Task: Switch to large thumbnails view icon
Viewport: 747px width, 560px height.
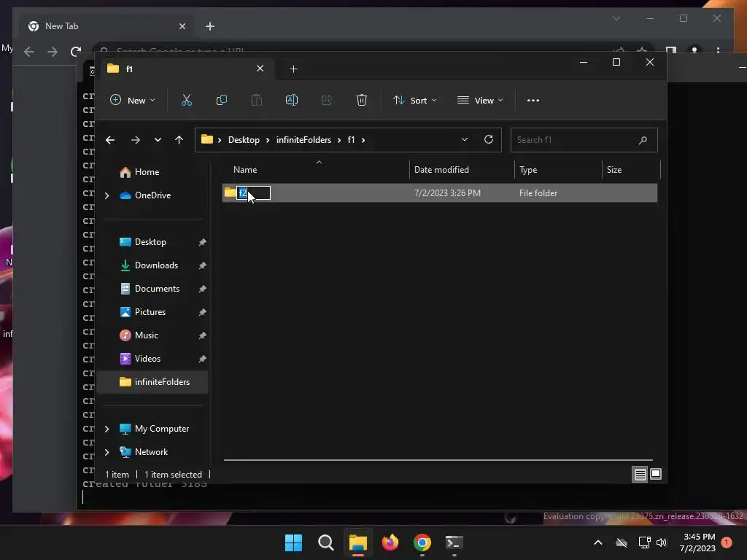Action: click(x=656, y=474)
